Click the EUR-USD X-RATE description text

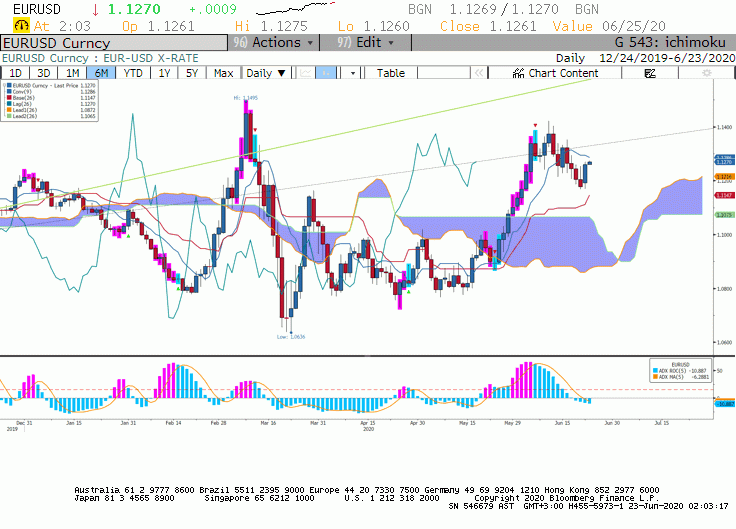click(151, 58)
